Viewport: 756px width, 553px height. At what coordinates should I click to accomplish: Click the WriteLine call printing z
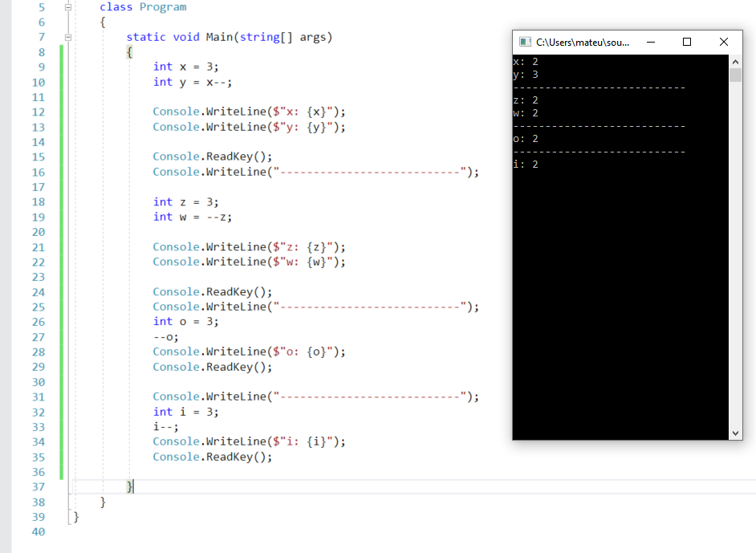coord(250,247)
